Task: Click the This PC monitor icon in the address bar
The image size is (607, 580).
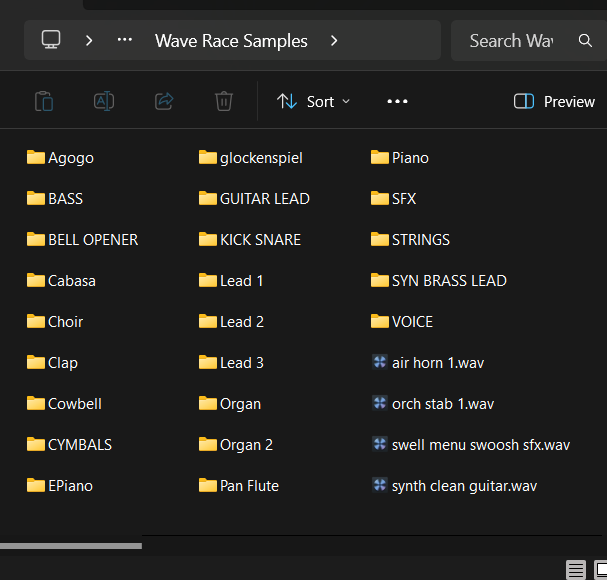Action: point(51,39)
